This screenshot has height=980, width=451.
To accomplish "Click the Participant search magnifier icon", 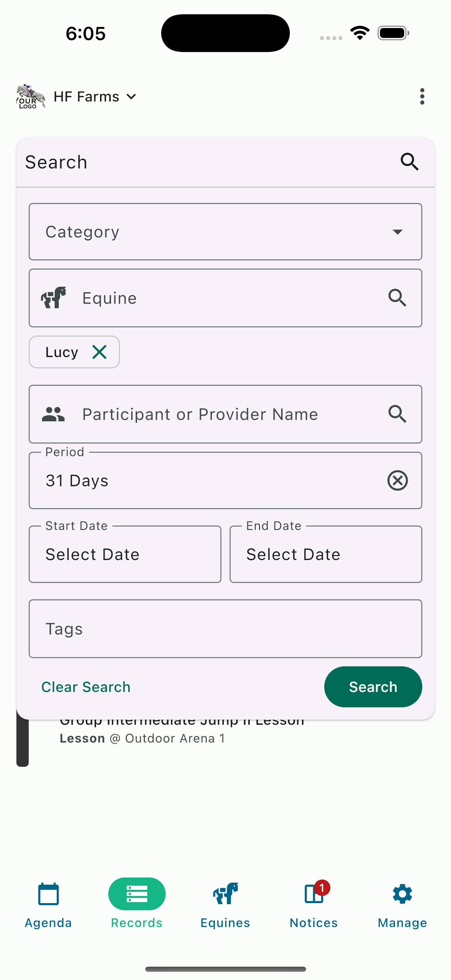I will tap(398, 414).
